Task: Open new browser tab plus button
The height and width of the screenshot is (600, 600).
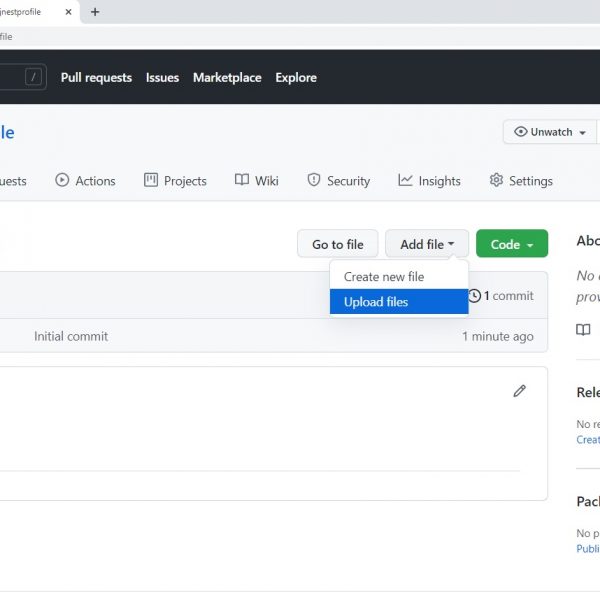Action: (x=95, y=12)
